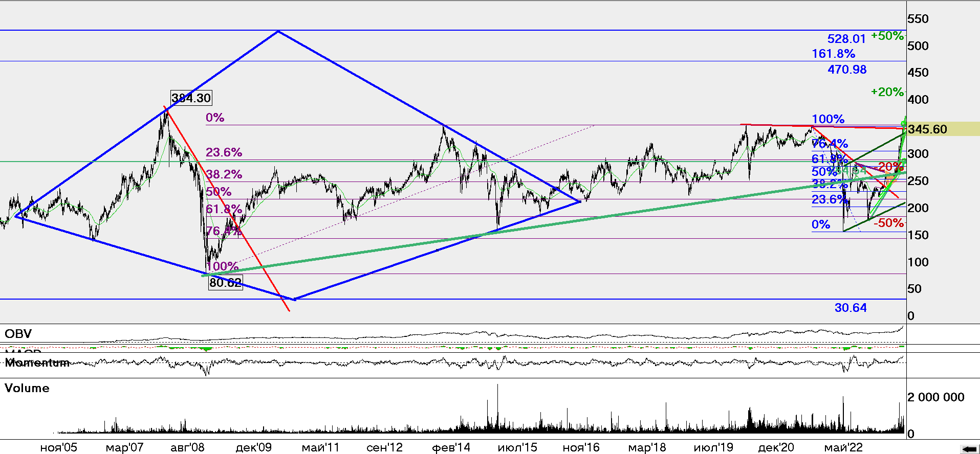Click the purple 50% Fibonacci label
This screenshot has height=454, width=980.
(219, 192)
